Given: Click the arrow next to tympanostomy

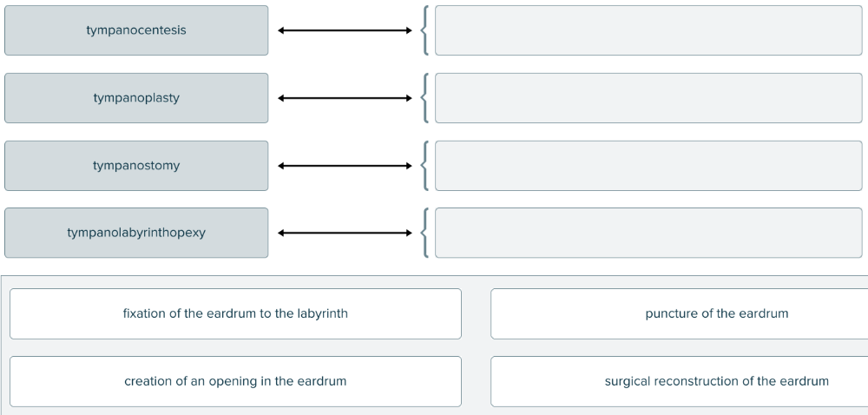Looking at the screenshot, I should [345, 165].
